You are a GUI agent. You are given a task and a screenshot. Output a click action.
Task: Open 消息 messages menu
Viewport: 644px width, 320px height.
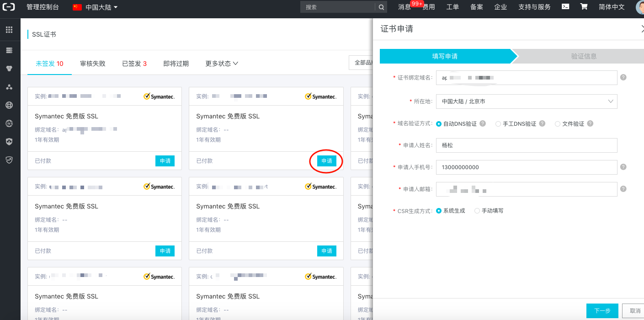click(x=404, y=7)
